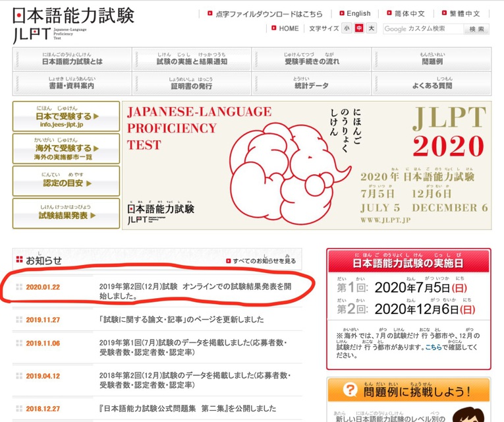This screenshot has height=422, width=504.
Task: Open 「試験に関する論文・記事」 update notice
Action: point(182,319)
